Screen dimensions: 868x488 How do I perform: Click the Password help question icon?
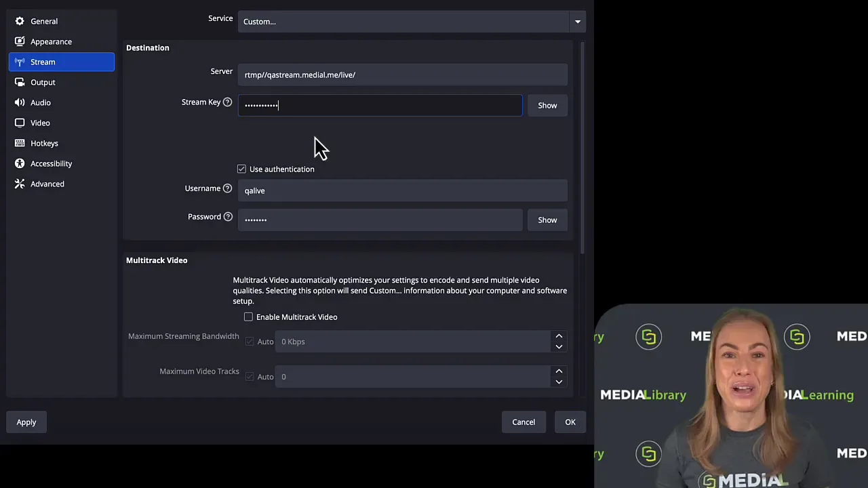click(x=228, y=217)
